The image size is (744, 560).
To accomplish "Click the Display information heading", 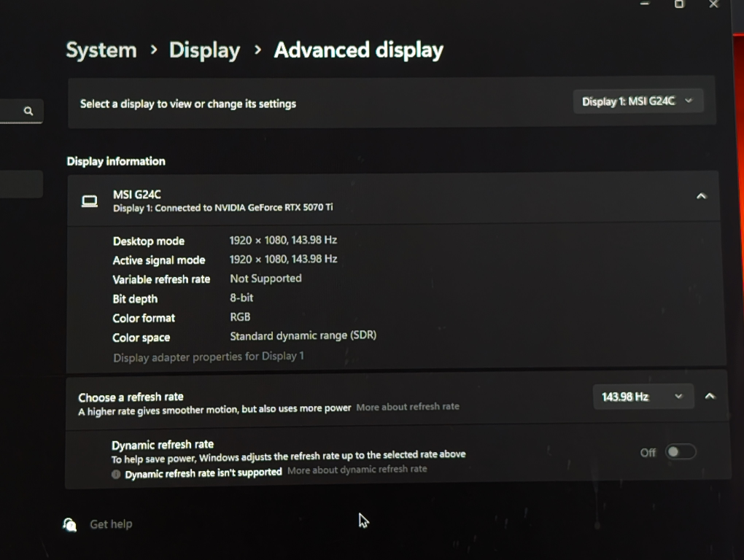I will pyautogui.click(x=116, y=161).
